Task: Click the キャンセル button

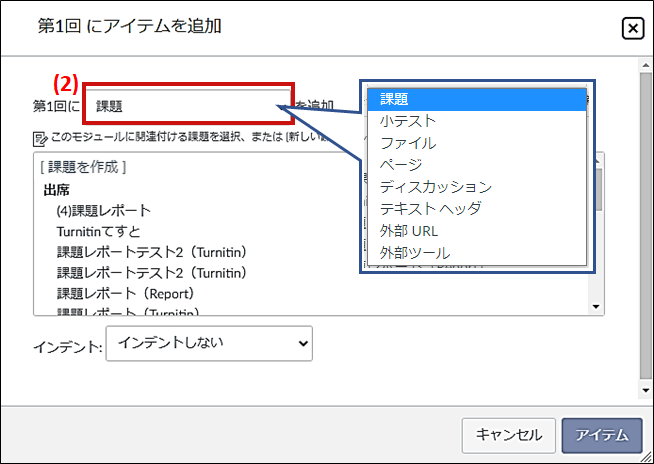Action: 508,435
